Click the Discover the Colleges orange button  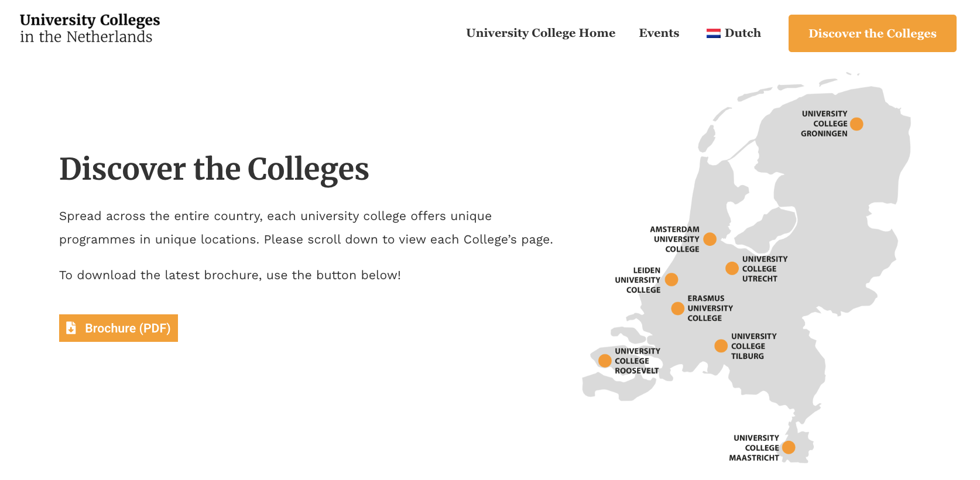click(872, 33)
